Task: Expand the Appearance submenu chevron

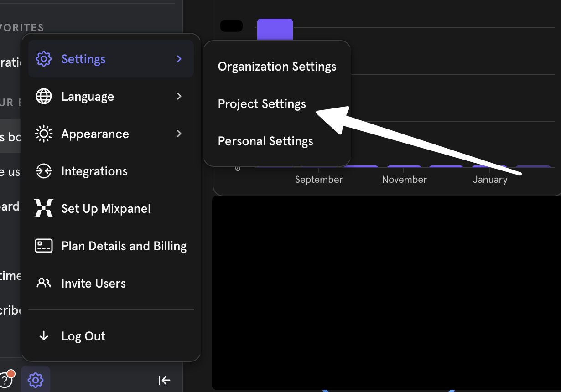Action: pos(179,134)
